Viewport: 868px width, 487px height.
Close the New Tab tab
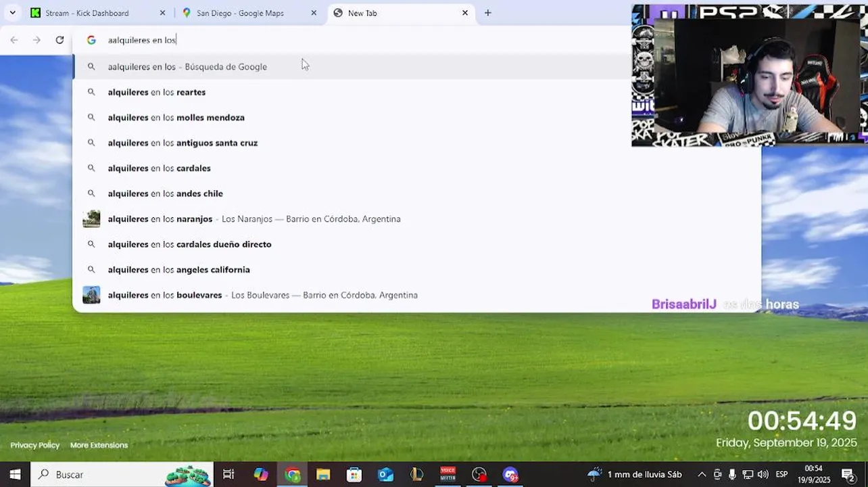(x=465, y=13)
